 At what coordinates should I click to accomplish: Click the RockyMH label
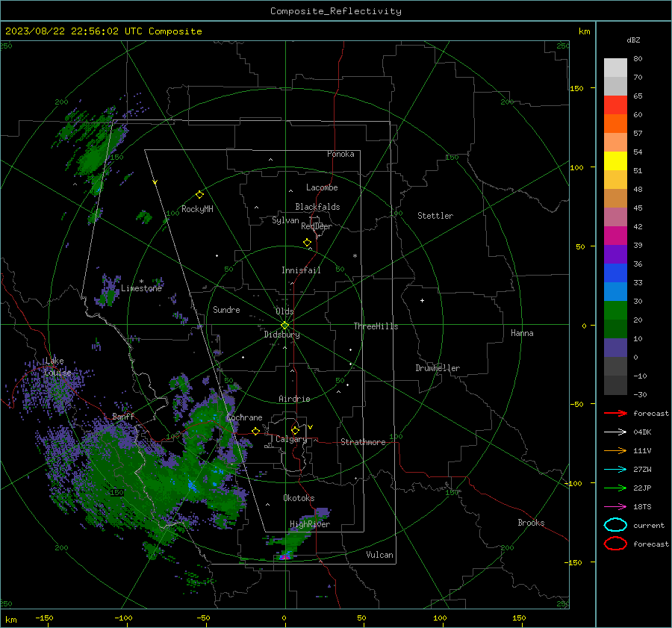[197, 209]
